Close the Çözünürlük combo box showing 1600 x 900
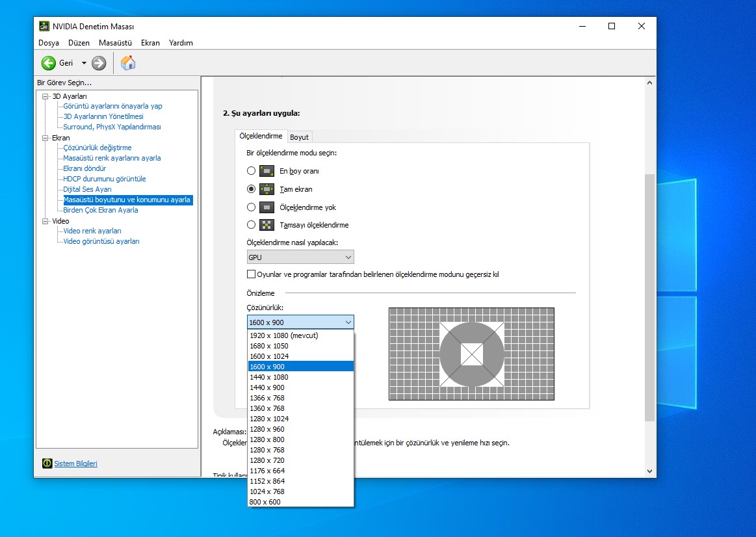756x537 pixels. pos(300,322)
